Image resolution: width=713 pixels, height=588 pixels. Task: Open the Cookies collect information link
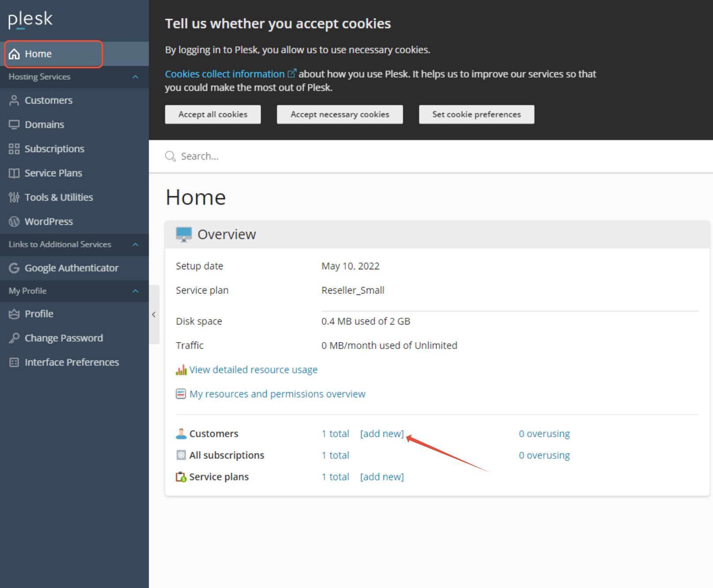pos(225,74)
